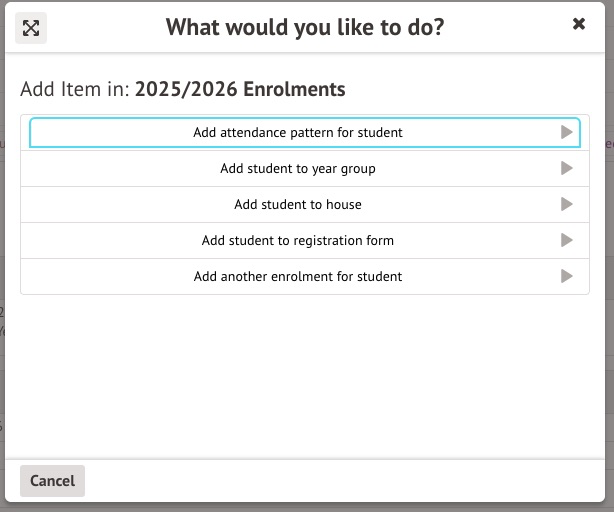The width and height of the screenshot is (614, 512).
Task: Pick Add another enrolment for student
Action: point(298,276)
